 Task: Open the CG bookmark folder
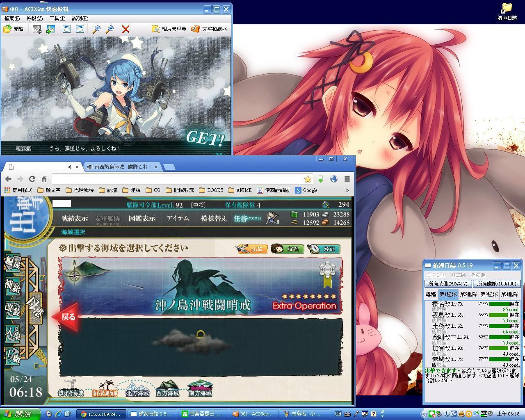pyautogui.click(x=153, y=190)
